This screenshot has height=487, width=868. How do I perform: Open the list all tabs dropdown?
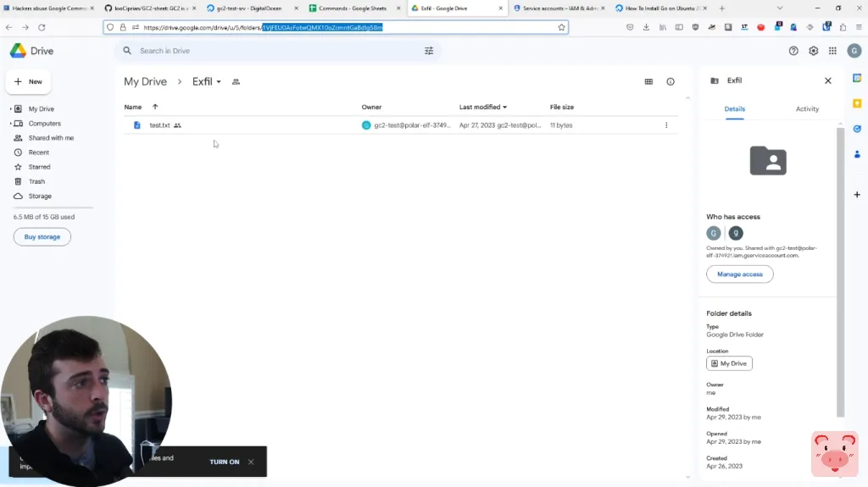pos(780,8)
